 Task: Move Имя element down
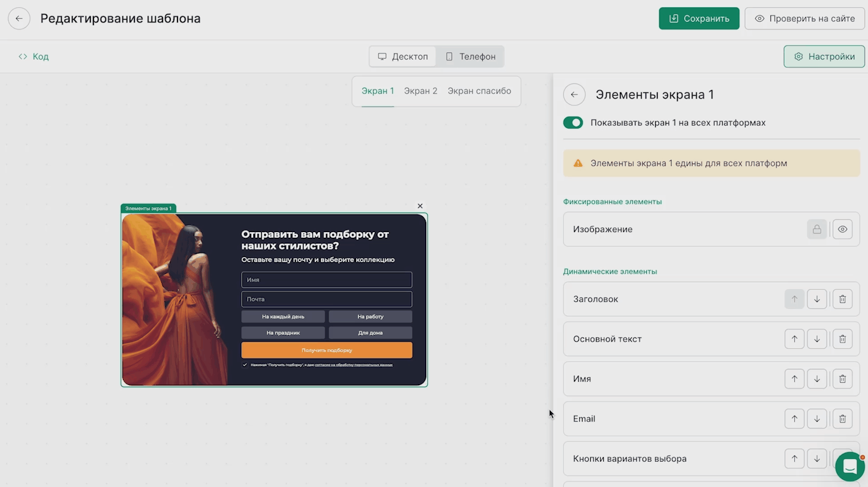[x=817, y=379]
